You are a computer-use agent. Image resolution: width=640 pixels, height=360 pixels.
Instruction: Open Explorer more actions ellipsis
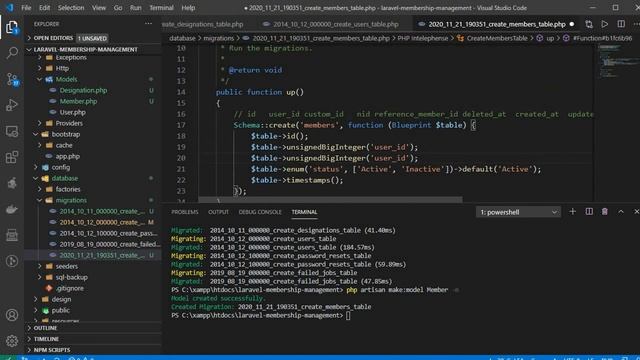(x=149, y=24)
